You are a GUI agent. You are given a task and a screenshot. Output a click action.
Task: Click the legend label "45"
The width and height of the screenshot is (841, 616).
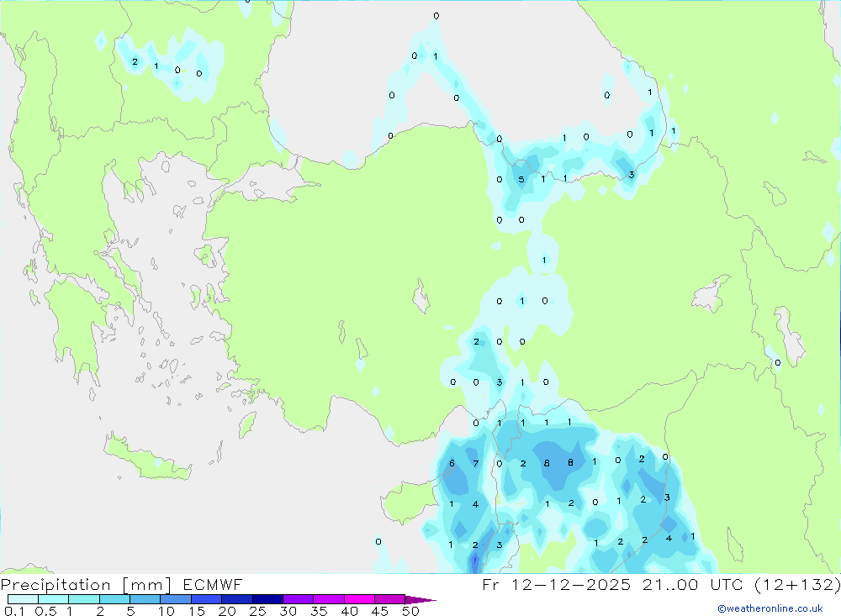tap(380, 611)
